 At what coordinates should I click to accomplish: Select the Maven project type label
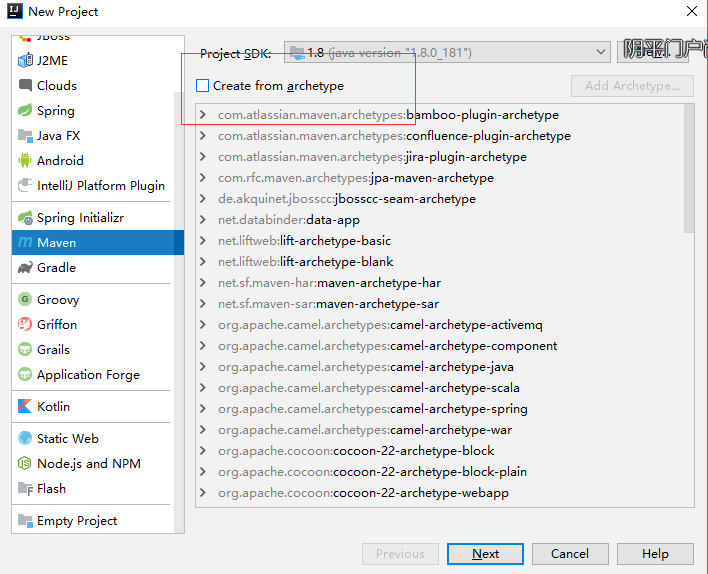pos(56,243)
